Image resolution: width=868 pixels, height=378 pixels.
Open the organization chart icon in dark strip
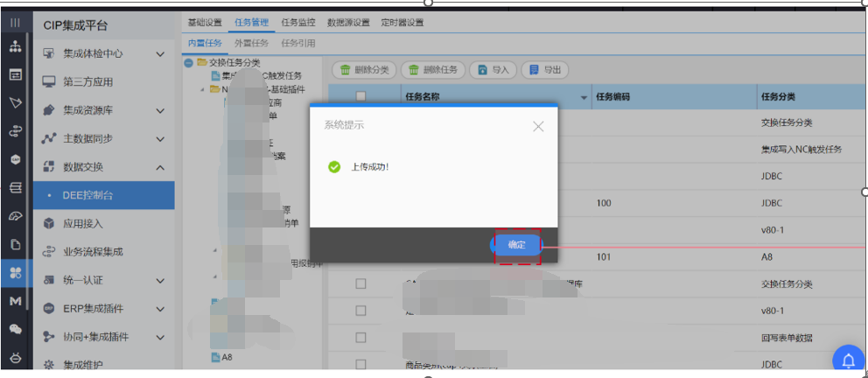[x=16, y=46]
